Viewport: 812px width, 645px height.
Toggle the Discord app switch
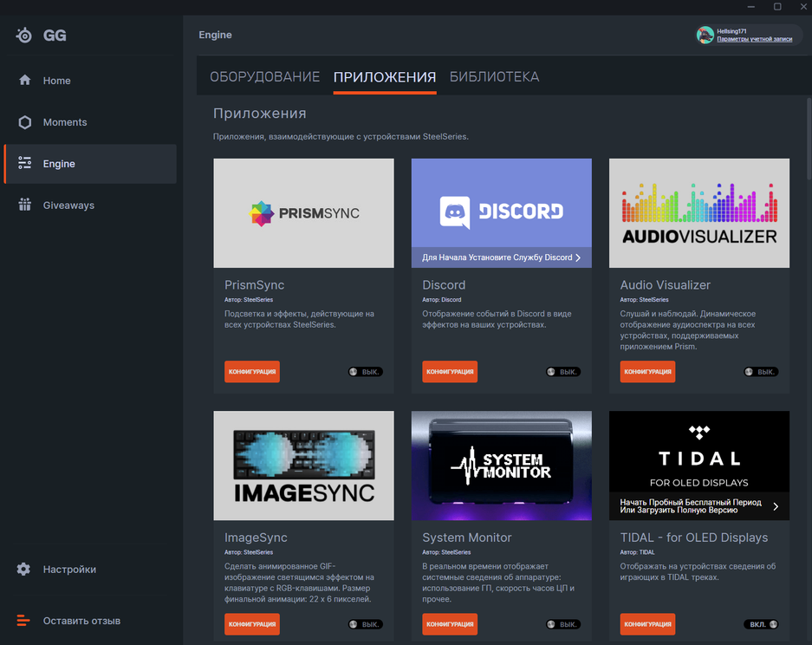click(x=563, y=371)
